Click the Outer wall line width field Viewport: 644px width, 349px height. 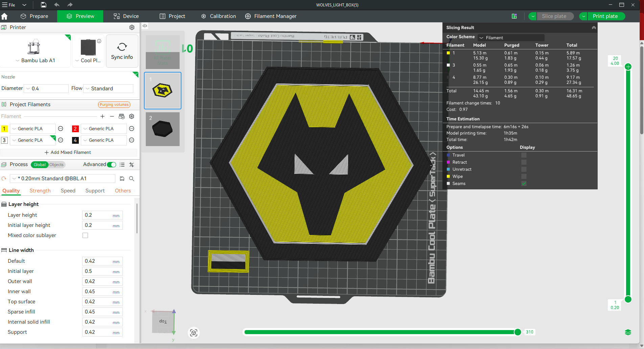pyautogui.click(x=102, y=281)
